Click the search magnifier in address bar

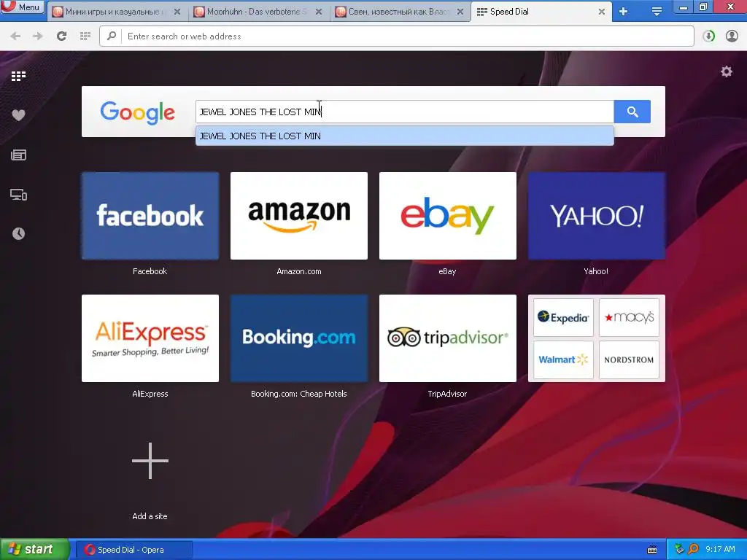click(x=112, y=36)
